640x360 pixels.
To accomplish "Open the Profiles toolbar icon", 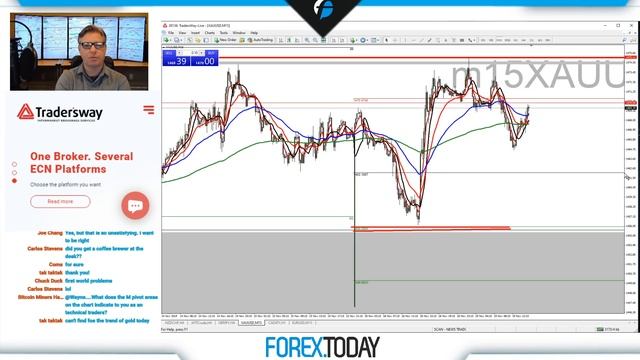I will [x=177, y=40].
